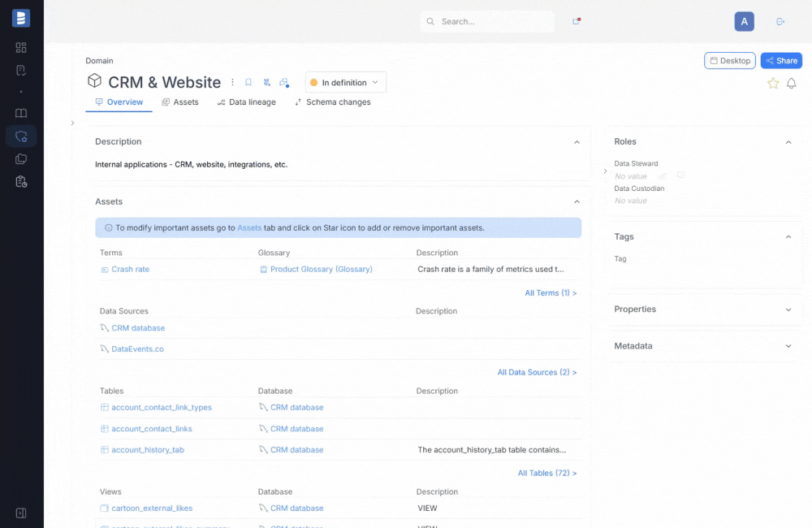
Task: Open the three-dot menu beside CRM & Website
Action: pos(232,82)
